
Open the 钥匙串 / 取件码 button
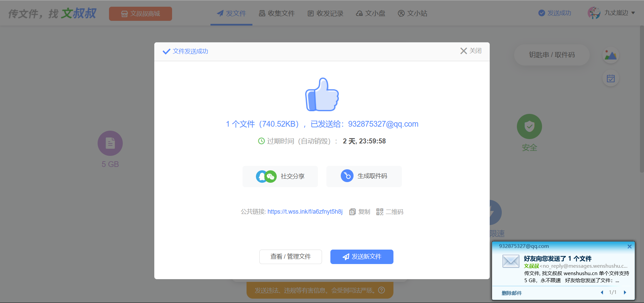[x=552, y=55]
